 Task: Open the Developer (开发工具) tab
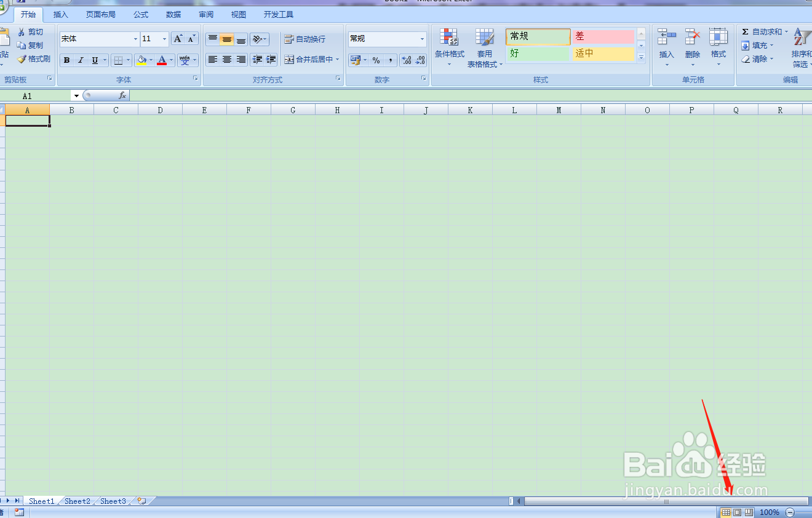pos(279,15)
